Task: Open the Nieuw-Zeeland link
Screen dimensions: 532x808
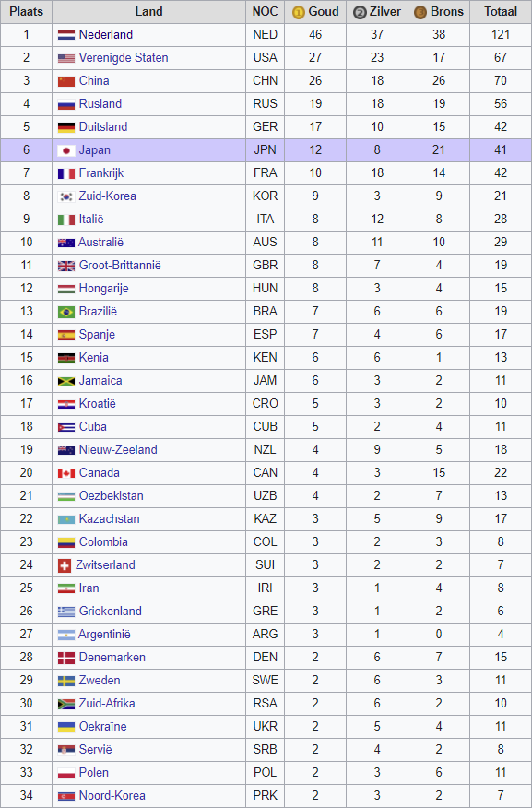Action: (118, 450)
